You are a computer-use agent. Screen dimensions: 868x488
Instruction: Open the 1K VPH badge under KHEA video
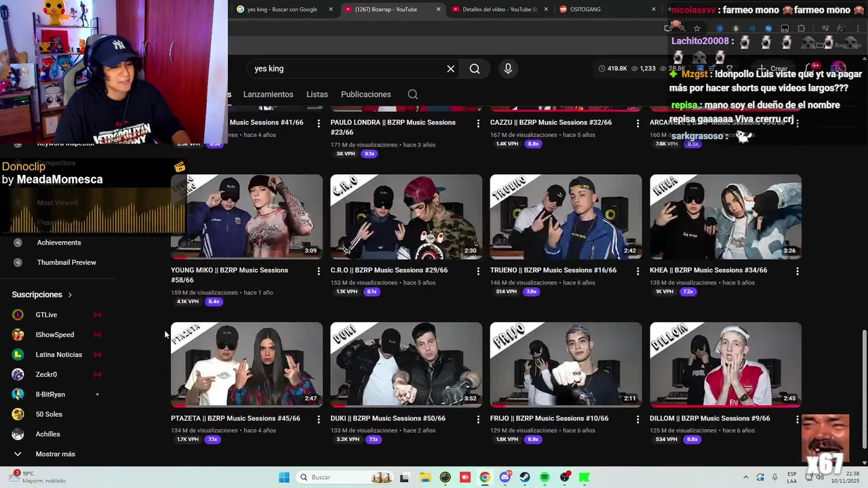point(664,291)
